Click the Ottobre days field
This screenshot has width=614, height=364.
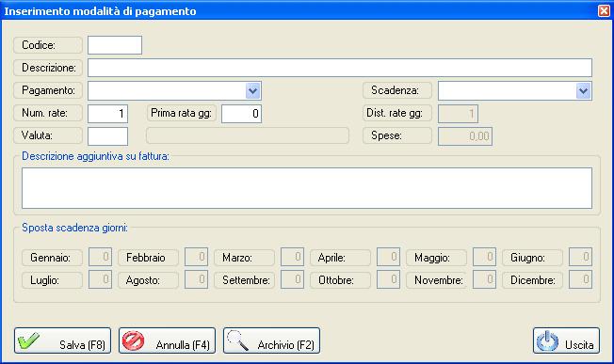click(x=388, y=279)
